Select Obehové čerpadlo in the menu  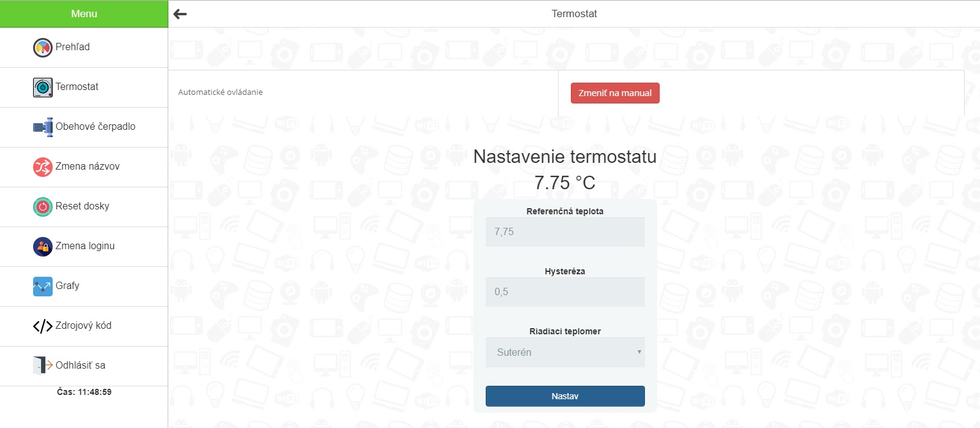point(96,127)
